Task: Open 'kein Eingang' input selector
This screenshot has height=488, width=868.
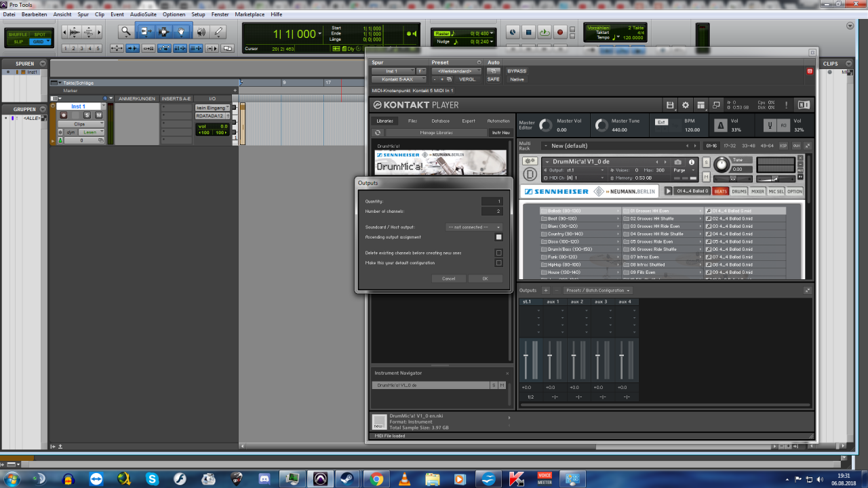Action: click(x=212, y=108)
